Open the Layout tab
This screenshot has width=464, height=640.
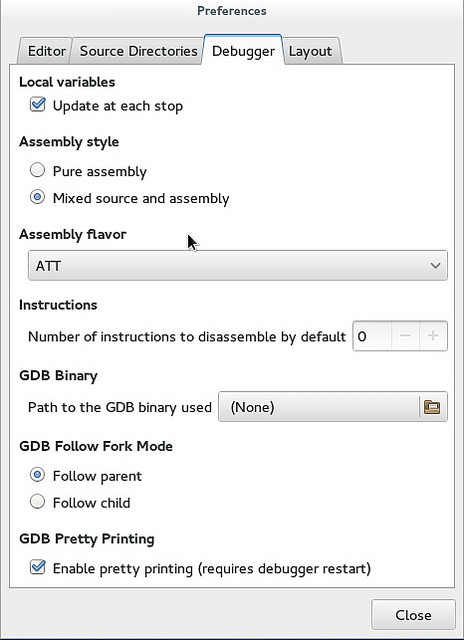coord(310,51)
